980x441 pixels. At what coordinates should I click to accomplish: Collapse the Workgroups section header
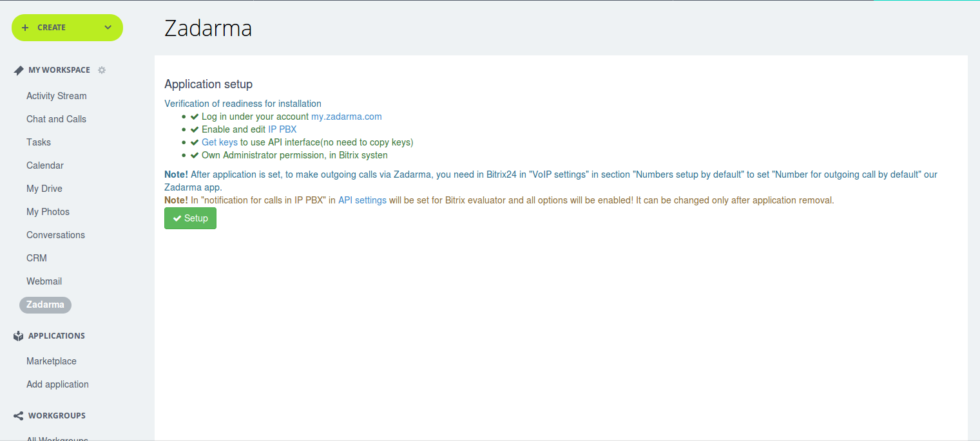(57, 416)
